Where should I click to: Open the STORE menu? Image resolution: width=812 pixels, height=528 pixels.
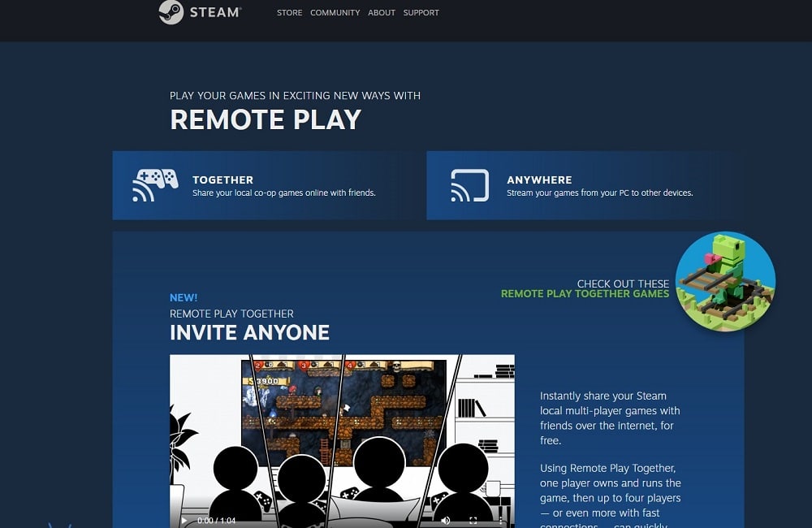pos(290,12)
